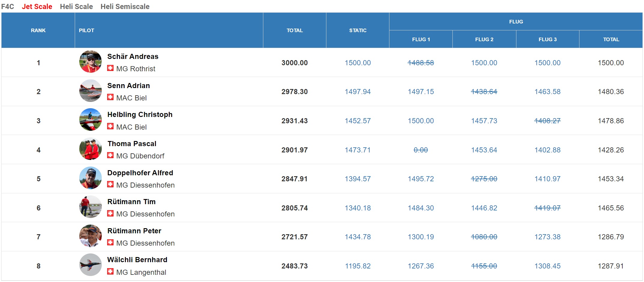
Task: Click pilot name Helbling Christoph
Action: tap(140, 115)
